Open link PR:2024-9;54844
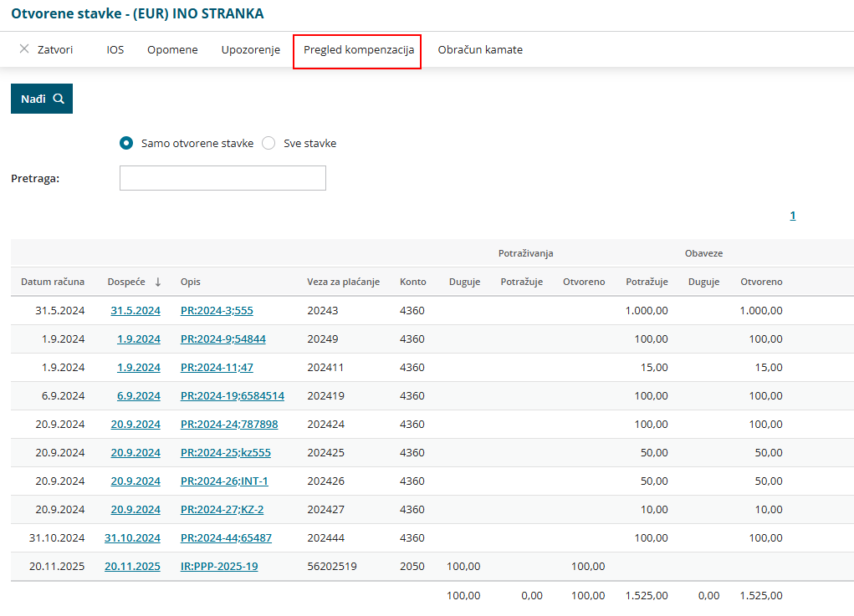 point(223,339)
